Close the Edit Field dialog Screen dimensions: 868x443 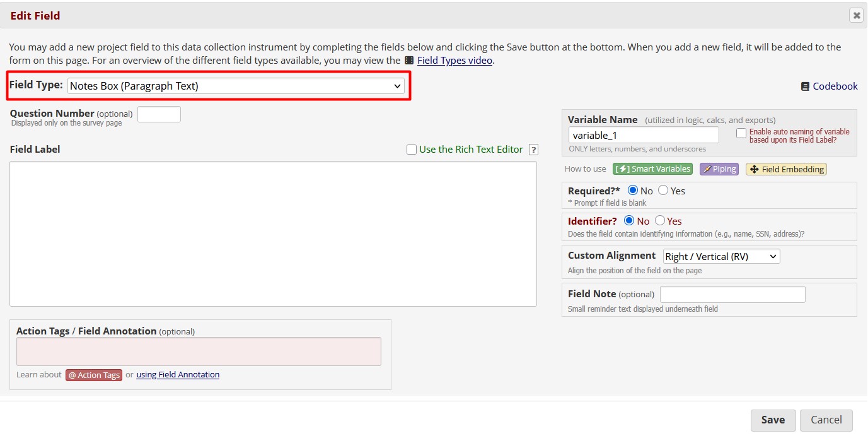(x=855, y=16)
